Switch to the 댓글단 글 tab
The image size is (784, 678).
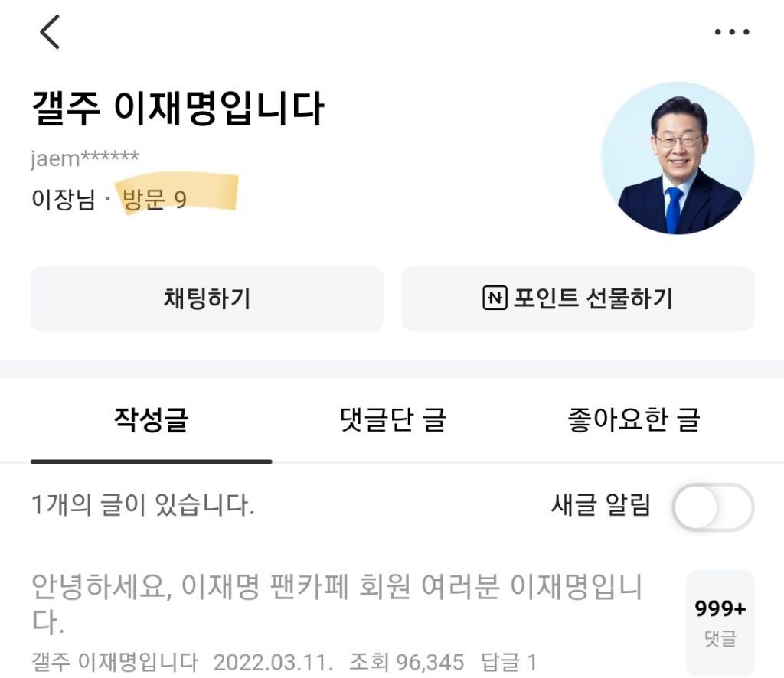(x=392, y=419)
